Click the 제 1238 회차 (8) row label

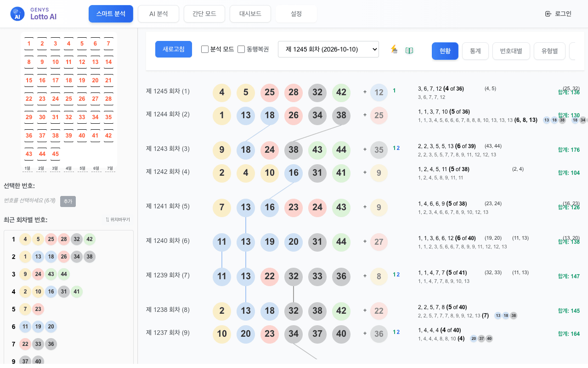[x=168, y=310]
